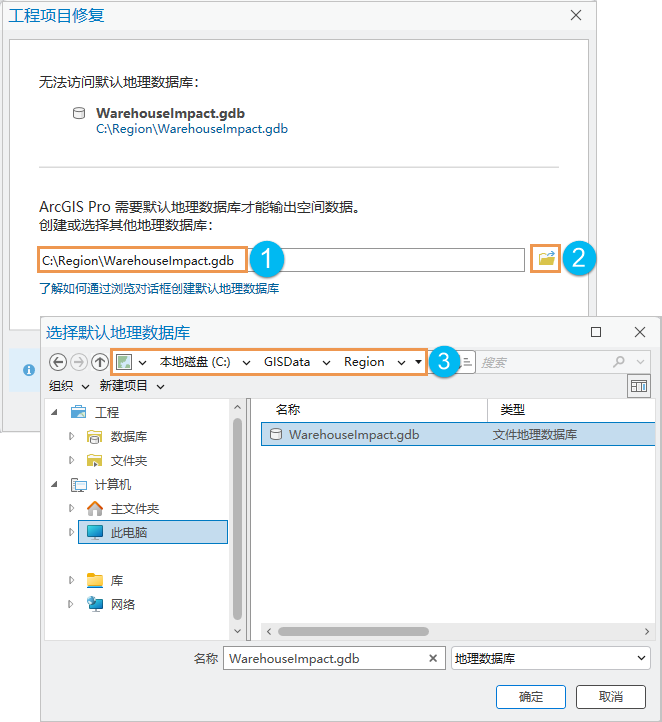Expand the 主文件夹 tree node
Image resolution: width=662 pixels, height=722 pixels.
pyautogui.click(x=71, y=508)
